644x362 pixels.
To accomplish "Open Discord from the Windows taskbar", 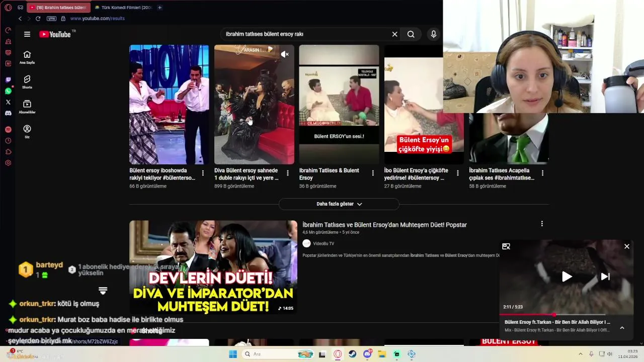I will (x=367, y=354).
